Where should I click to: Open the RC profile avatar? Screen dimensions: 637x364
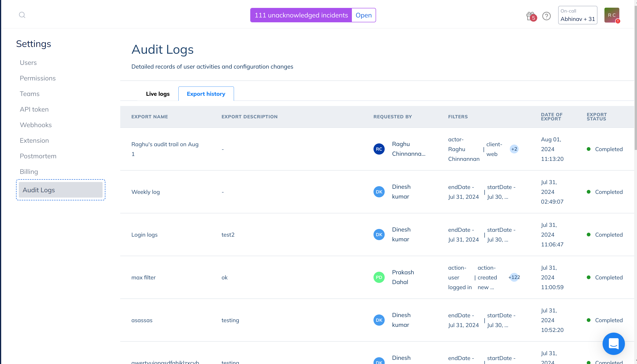click(611, 15)
